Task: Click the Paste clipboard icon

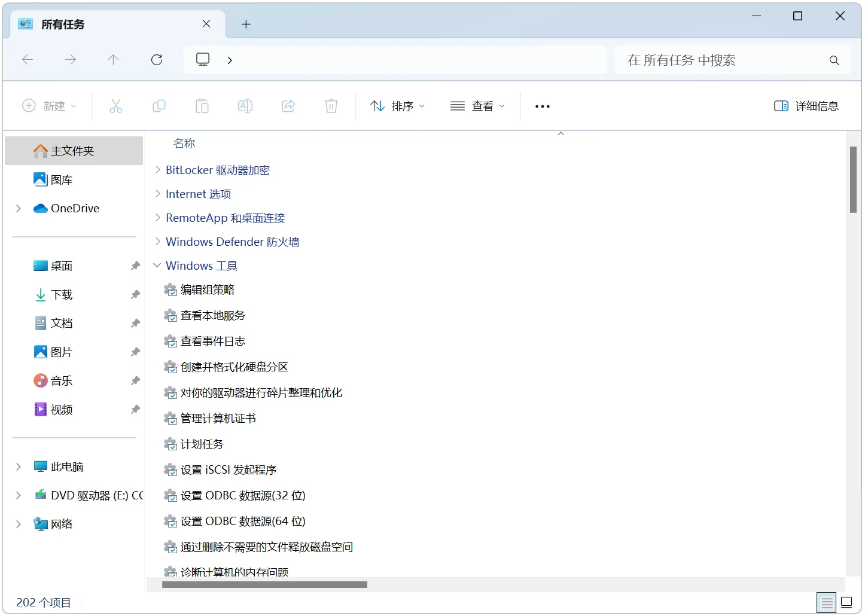Action: [202, 106]
